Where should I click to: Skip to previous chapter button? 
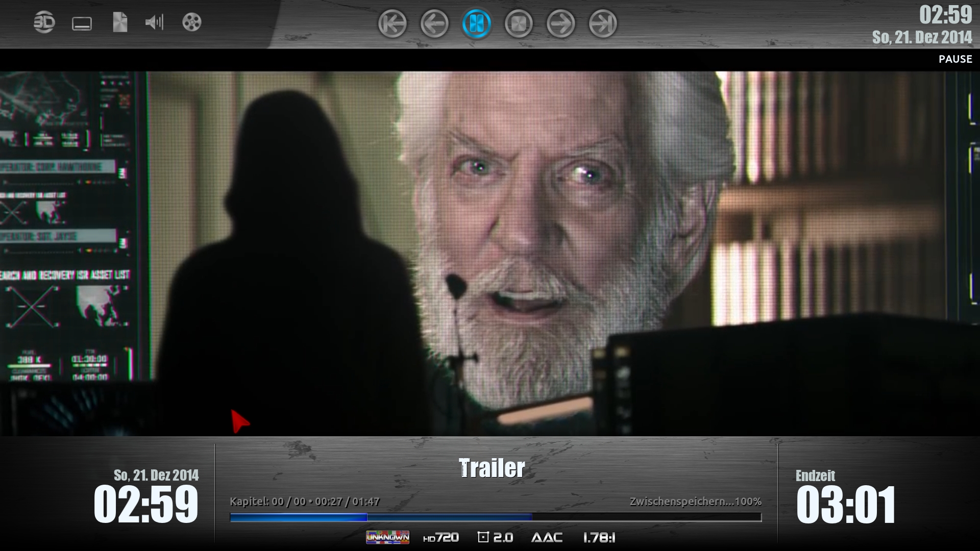(x=393, y=23)
